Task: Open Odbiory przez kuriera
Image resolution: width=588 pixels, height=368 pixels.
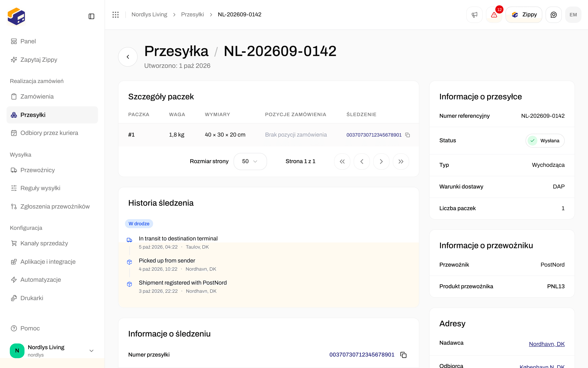Action: pos(52,133)
